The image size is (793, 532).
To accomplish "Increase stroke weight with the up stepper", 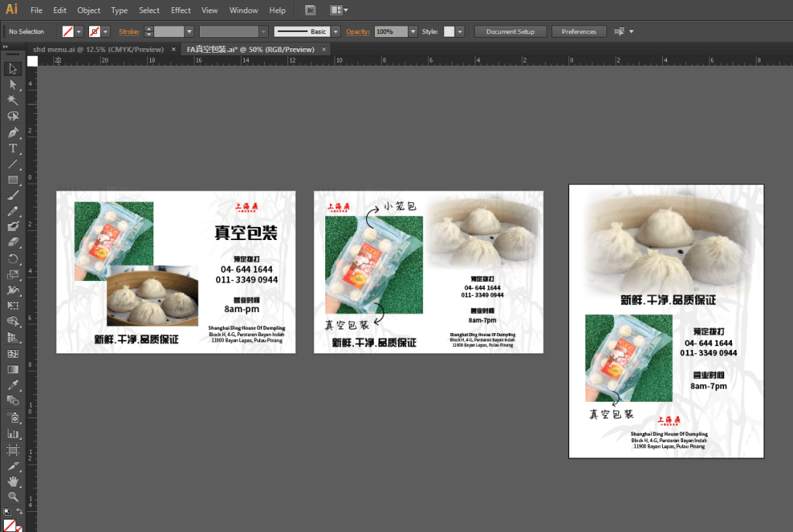I will click(148, 29).
